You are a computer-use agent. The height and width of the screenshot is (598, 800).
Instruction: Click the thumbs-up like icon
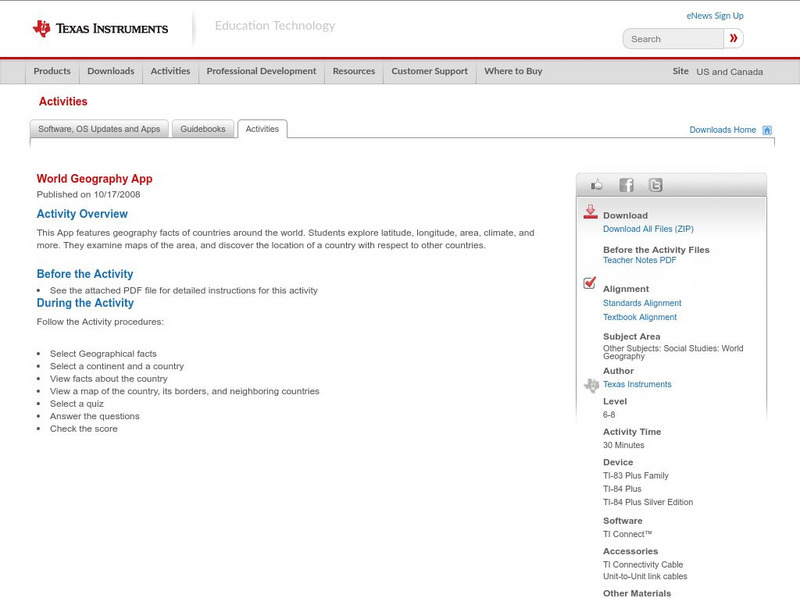pos(596,185)
